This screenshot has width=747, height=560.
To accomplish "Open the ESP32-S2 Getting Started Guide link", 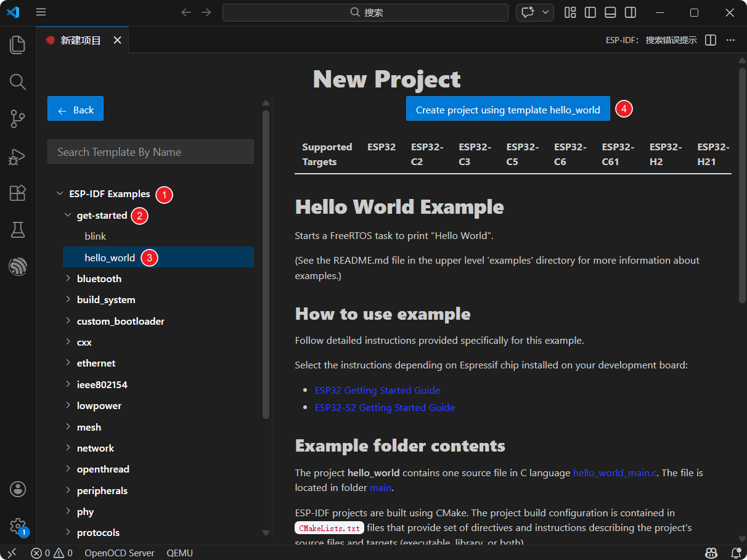I will point(385,407).
